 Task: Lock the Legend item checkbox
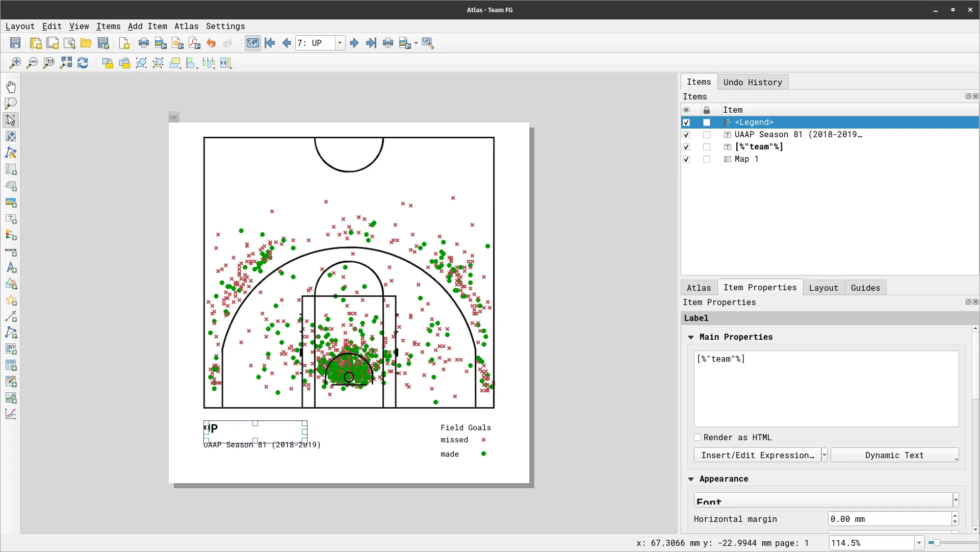[707, 122]
